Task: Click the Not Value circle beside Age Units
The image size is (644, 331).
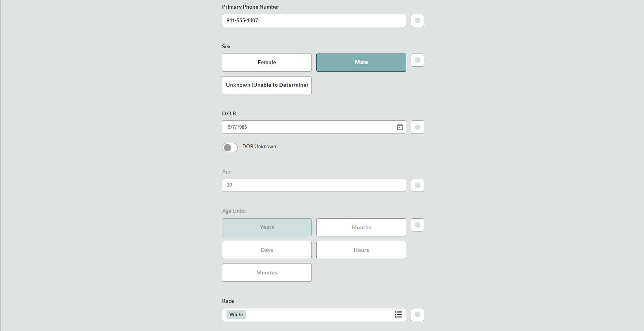Action: [x=417, y=225]
